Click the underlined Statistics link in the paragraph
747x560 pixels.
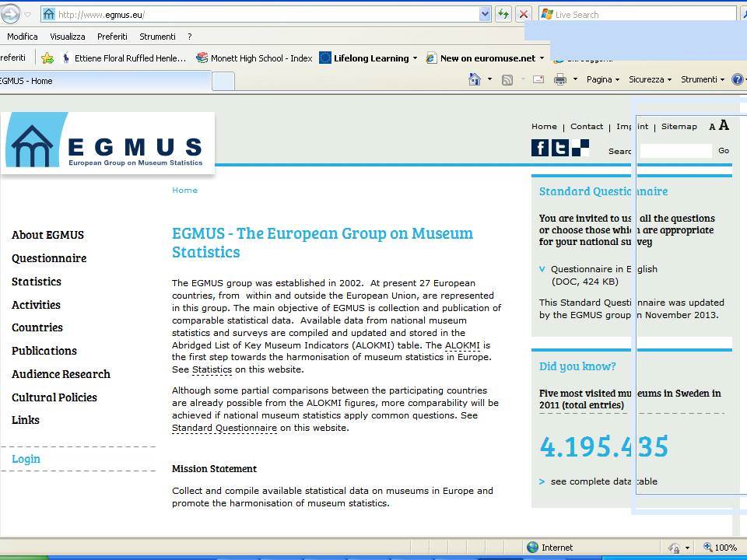[212, 369]
